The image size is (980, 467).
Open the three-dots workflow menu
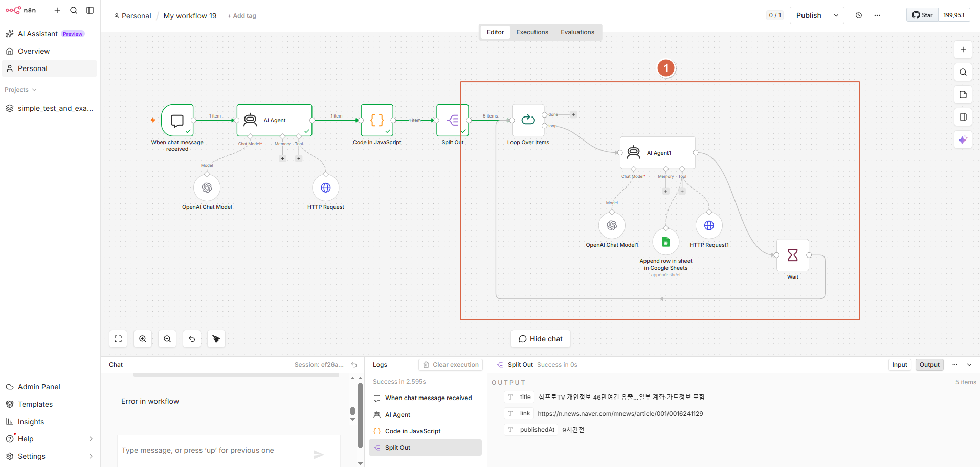point(877,15)
